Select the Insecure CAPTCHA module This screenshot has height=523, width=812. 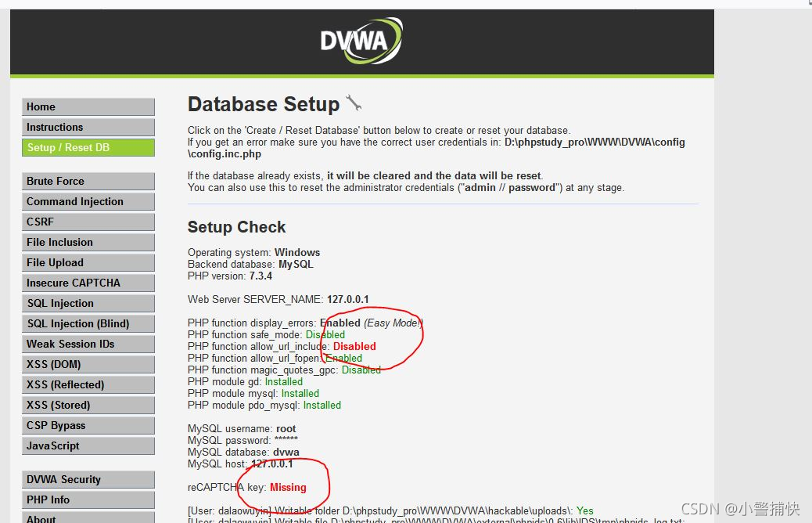click(88, 283)
